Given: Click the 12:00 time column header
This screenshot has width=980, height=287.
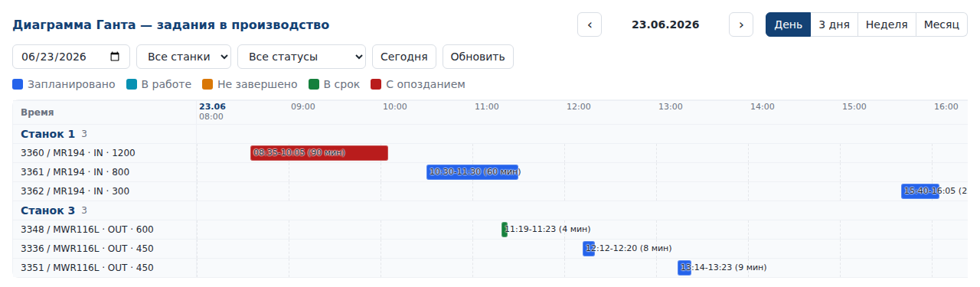Looking at the screenshot, I should point(579,106).
